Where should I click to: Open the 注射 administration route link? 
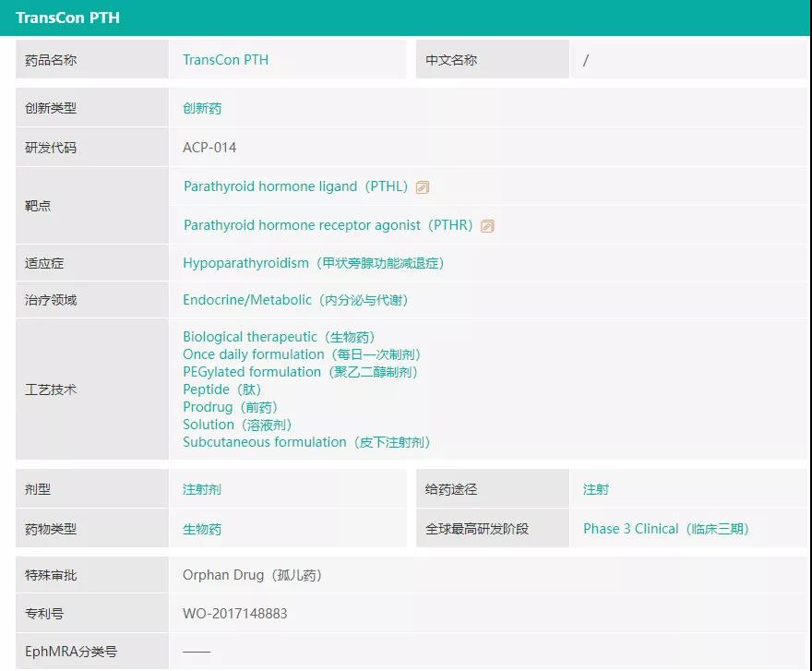tap(596, 489)
